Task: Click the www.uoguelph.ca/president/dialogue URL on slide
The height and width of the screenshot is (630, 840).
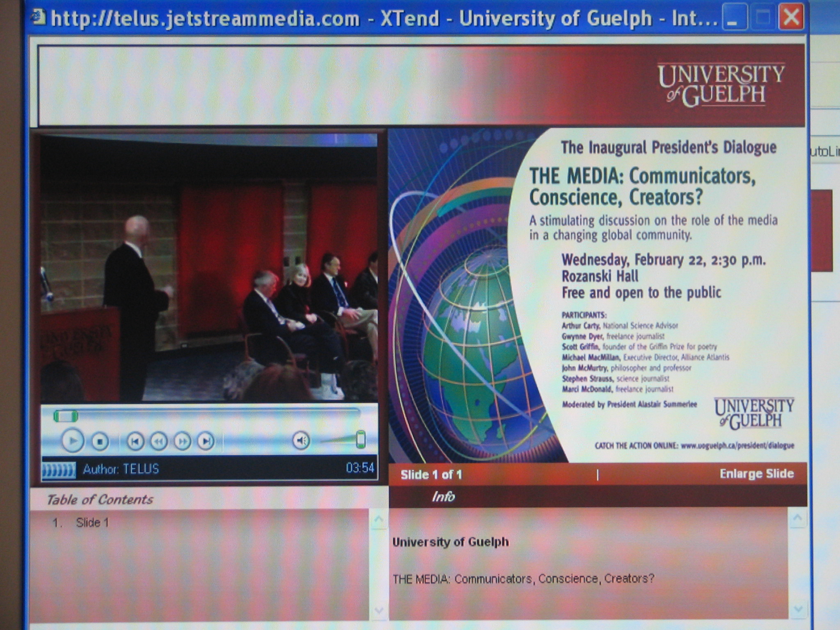Action: click(737, 445)
